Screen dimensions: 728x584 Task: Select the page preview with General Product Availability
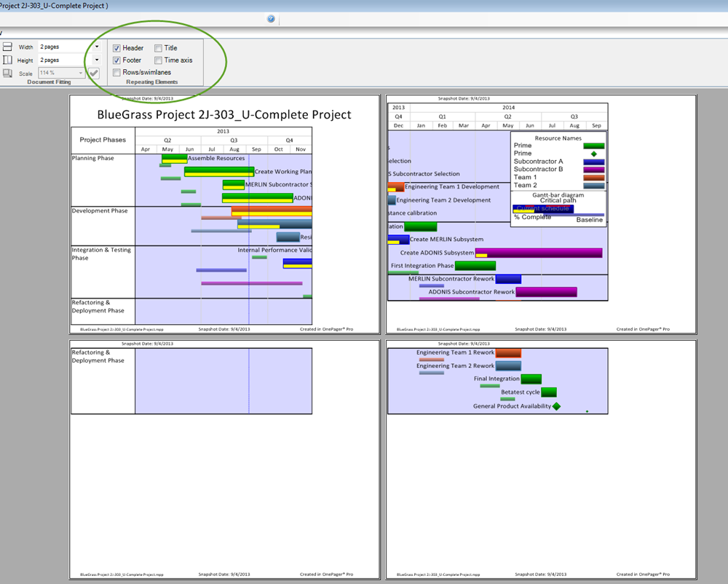(x=542, y=459)
